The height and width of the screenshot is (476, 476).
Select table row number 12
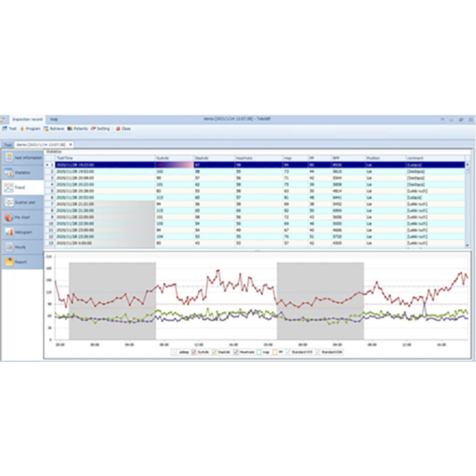click(255, 237)
